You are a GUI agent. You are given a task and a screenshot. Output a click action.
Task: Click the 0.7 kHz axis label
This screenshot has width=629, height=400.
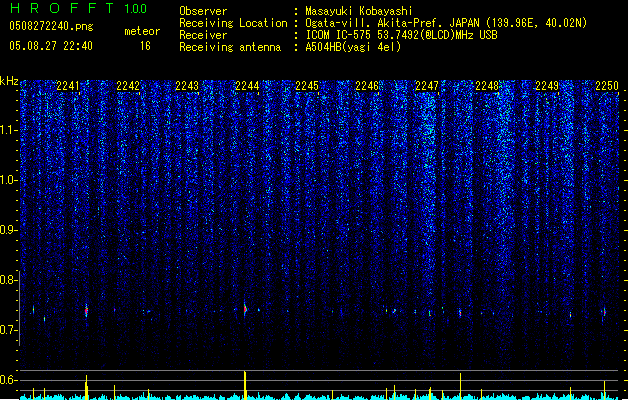(x=8, y=330)
